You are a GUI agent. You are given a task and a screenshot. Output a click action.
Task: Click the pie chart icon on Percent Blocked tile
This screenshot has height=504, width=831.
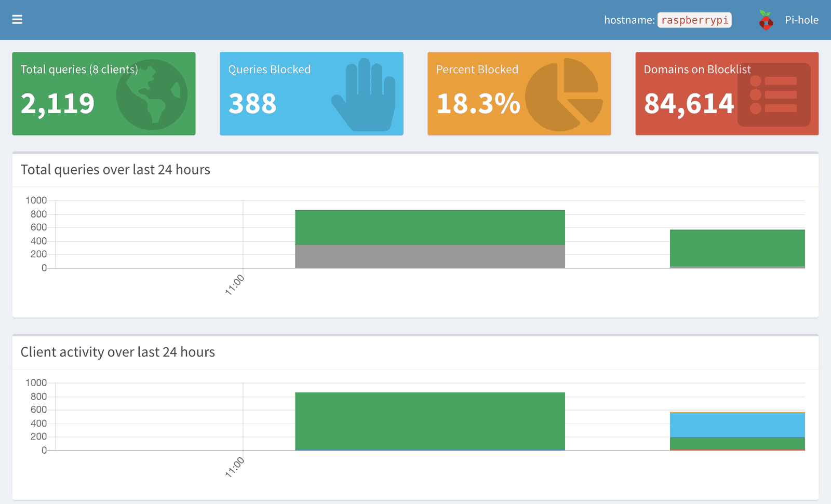pyautogui.click(x=563, y=95)
